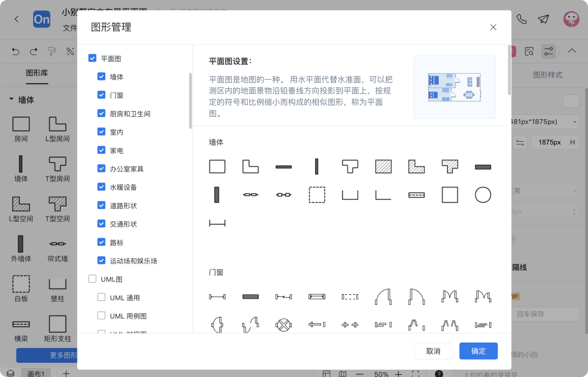Image resolution: width=588 pixels, height=377 pixels.
Task: Click the 取消 button
Action: pos(433,351)
